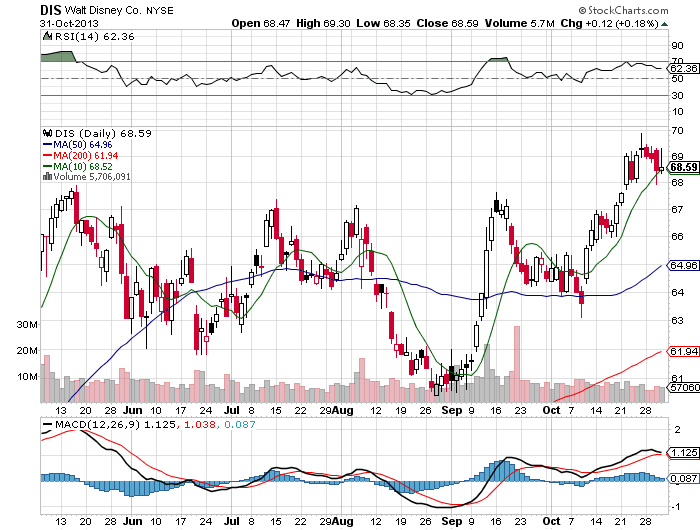Click the 63 price axis label
Screen dimensions: 700x530
pos(677,320)
